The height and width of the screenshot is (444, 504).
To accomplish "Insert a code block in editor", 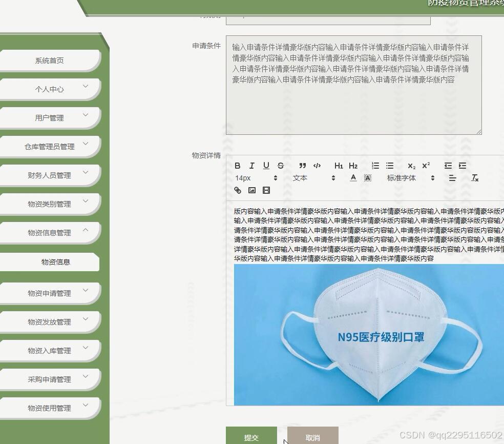I will (317, 166).
